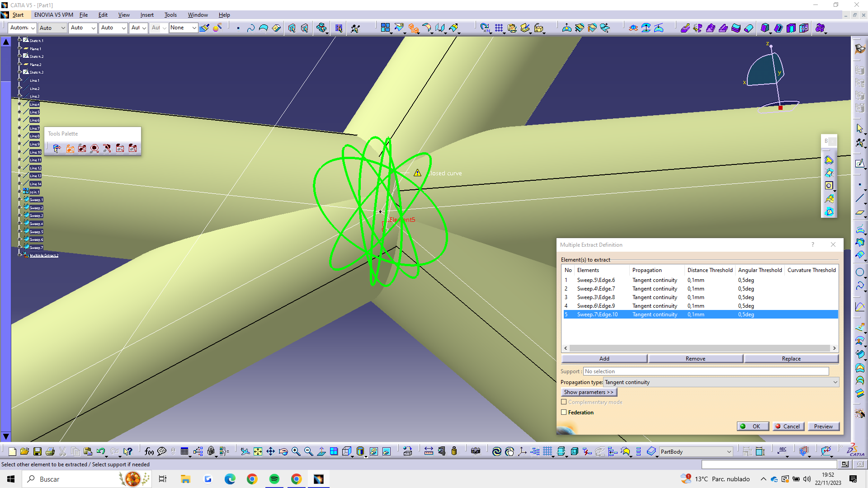Click the Formula f(x) icon
868x488 pixels.
click(x=149, y=451)
